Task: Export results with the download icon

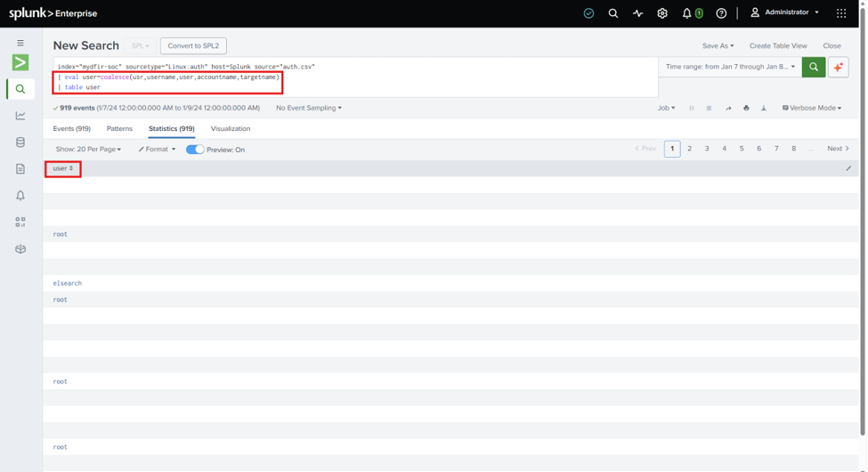Action: (x=763, y=108)
